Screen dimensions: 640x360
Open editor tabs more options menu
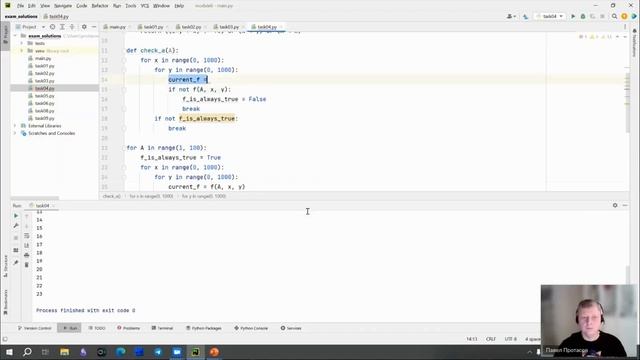click(x=625, y=27)
